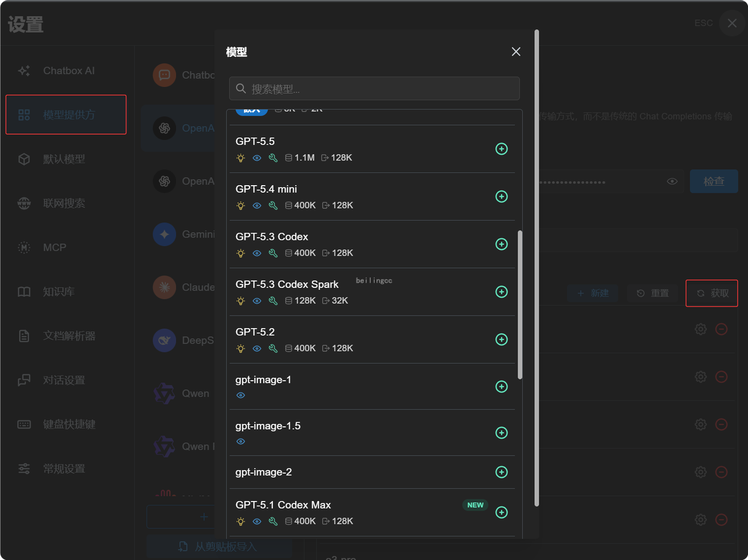748x560 pixels.
Task: Close the 模型 dialog with its X button
Action: (x=516, y=52)
